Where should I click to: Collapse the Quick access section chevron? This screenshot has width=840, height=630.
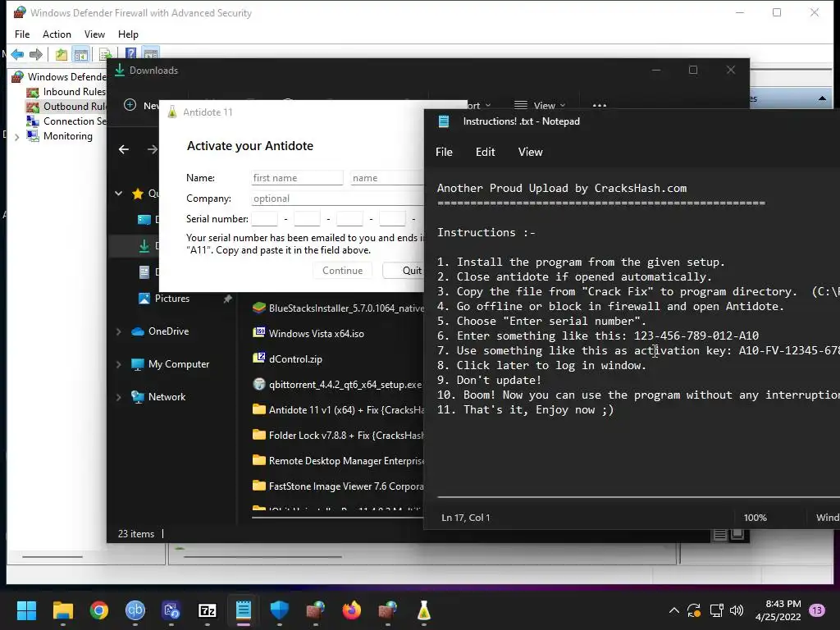tap(118, 194)
